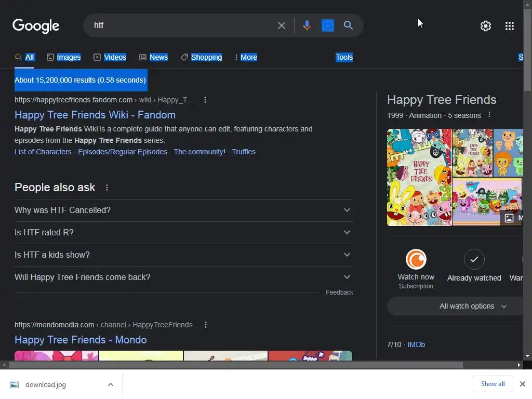Mark show as Already watched
Viewport: 532px width, 399px height.
(x=474, y=260)
